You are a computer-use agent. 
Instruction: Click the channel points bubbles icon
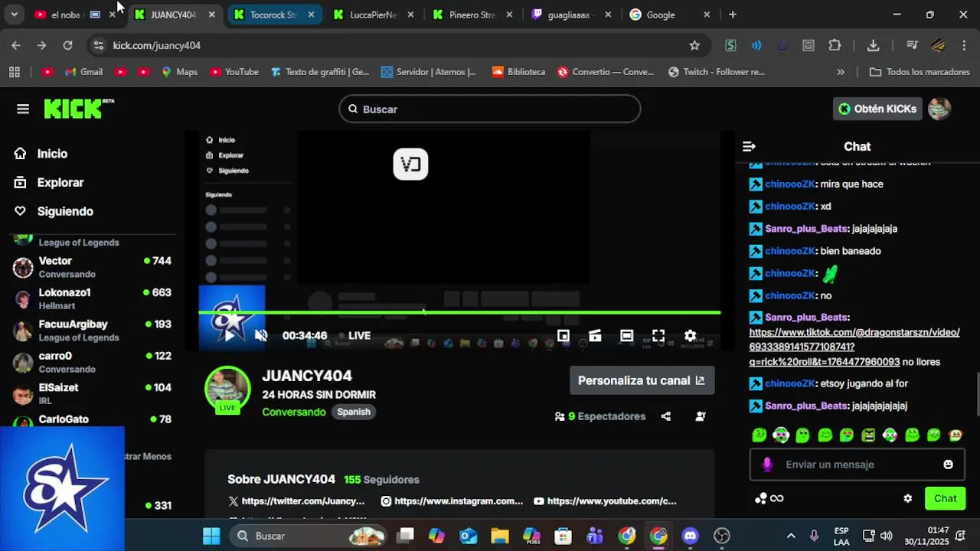(x=760, y=498)
